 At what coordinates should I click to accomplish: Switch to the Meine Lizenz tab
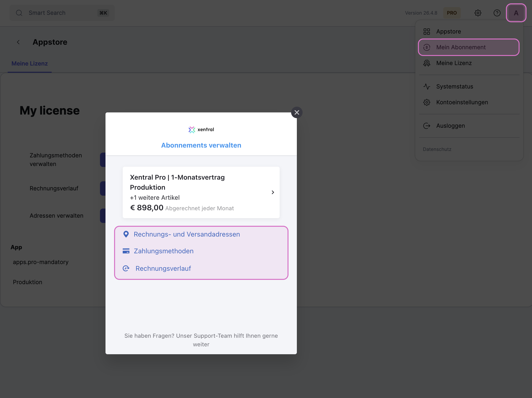tap(30, 64)
